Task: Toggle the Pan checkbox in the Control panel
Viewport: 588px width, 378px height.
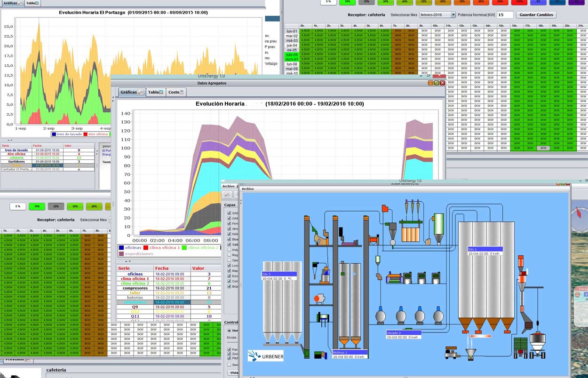Action: (230, 350)
